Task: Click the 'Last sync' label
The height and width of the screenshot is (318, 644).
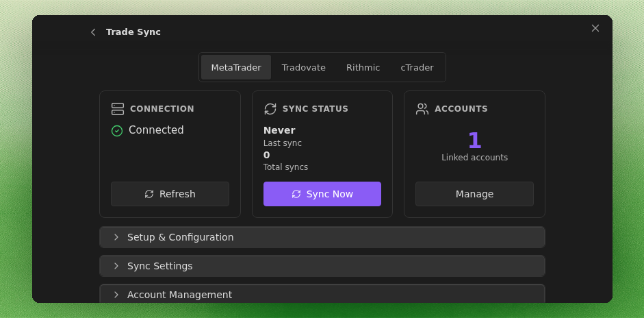Action: [283, 143]
